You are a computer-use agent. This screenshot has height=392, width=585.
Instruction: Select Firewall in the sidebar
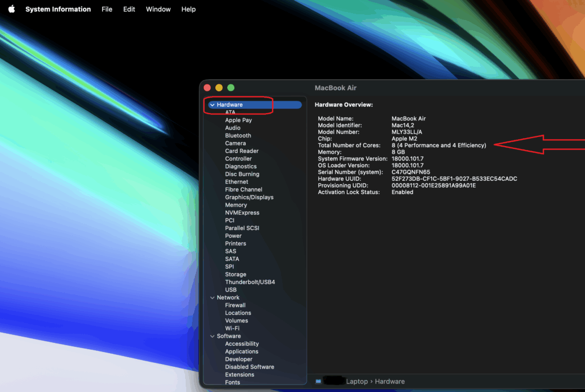pyautogui.click(x=235, y=305)
